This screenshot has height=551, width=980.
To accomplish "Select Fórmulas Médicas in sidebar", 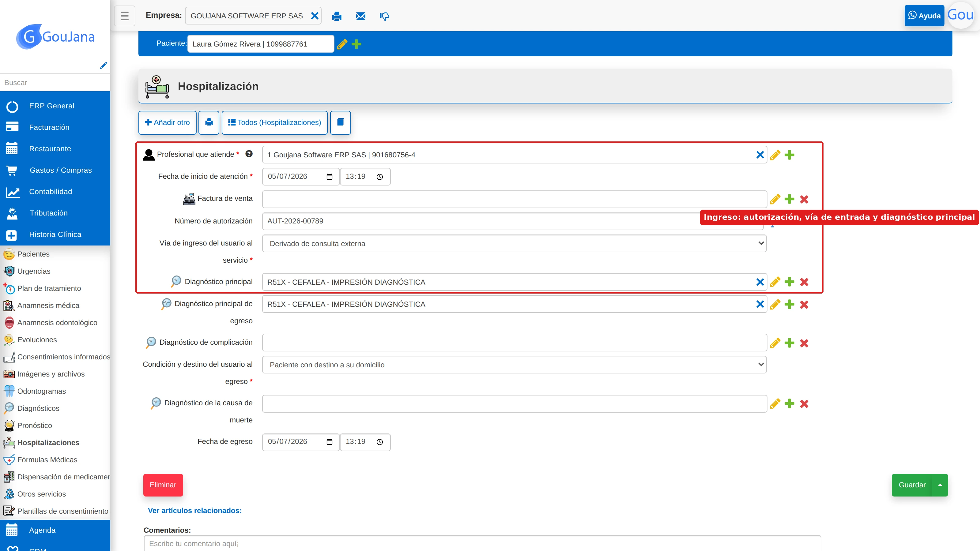I will click(47, 460).
